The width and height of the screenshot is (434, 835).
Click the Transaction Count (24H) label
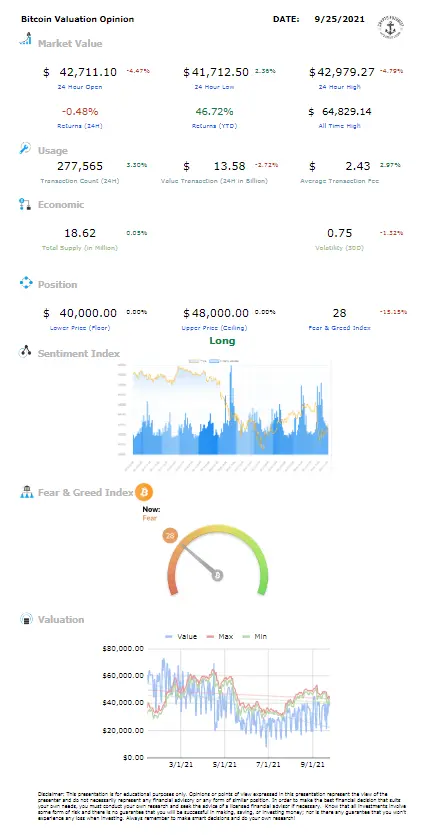coord(80,181)
